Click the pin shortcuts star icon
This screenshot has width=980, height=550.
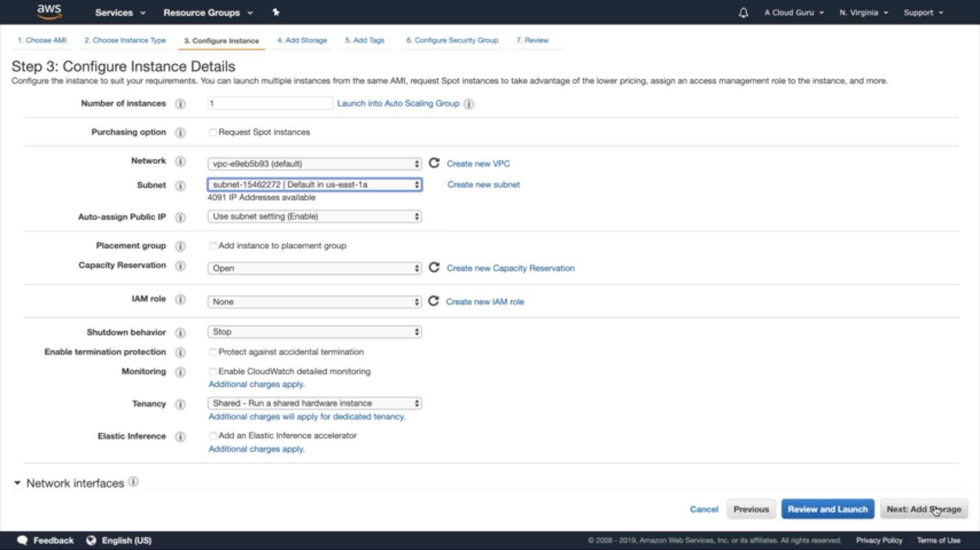point(276,12)
